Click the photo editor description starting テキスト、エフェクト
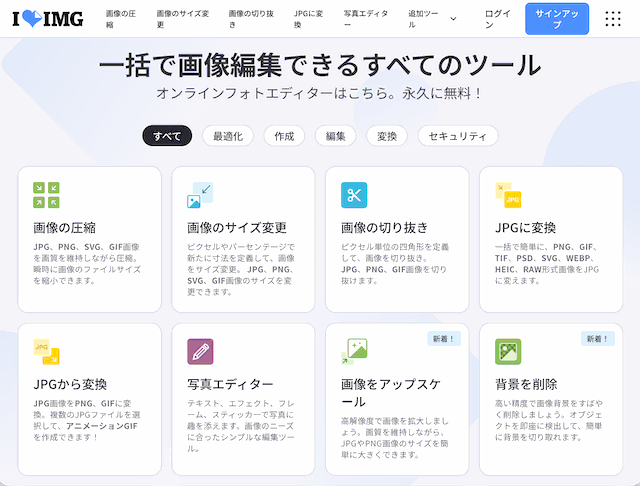The height and width of the screenshot is (486, 640). (x=241, y=426)
